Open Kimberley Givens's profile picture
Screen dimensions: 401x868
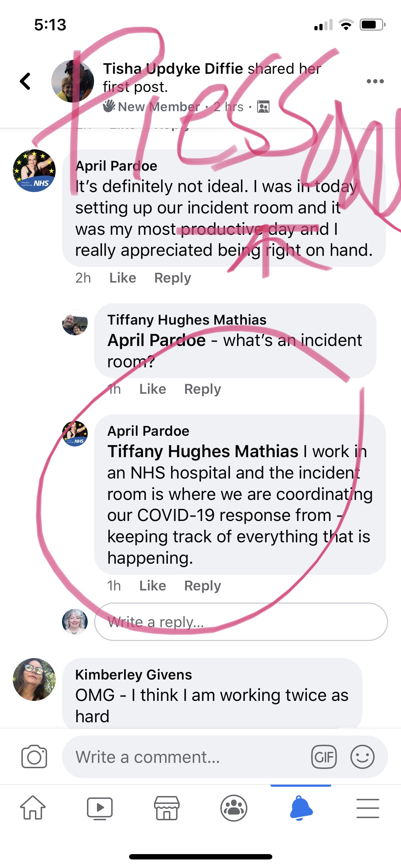click(x=34, y=679)
